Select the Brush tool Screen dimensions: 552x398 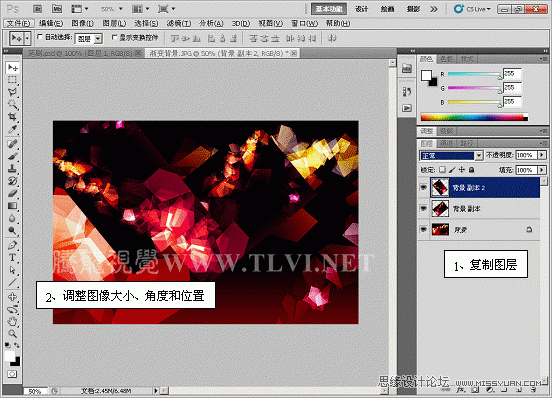[x=13, y=156]
